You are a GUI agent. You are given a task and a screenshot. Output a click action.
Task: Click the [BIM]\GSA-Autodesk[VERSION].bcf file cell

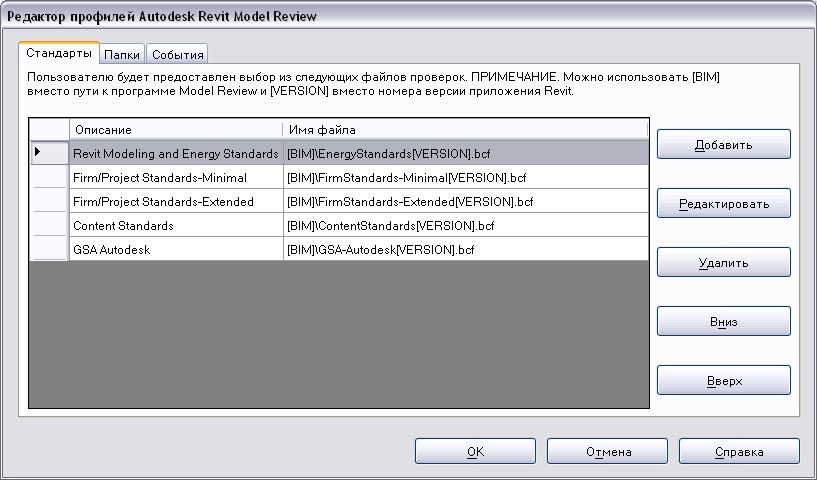[x=466, y=249]
